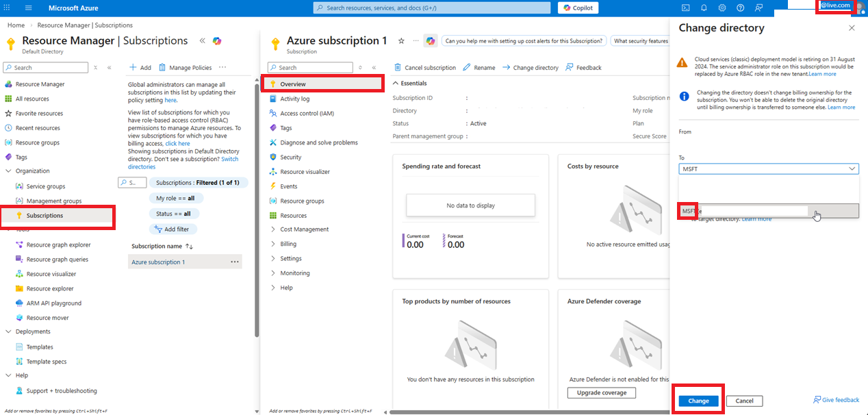Open the notifications bell
Image resolution: width=868 pixels, height=415 pixels.
tap(704, 8)
